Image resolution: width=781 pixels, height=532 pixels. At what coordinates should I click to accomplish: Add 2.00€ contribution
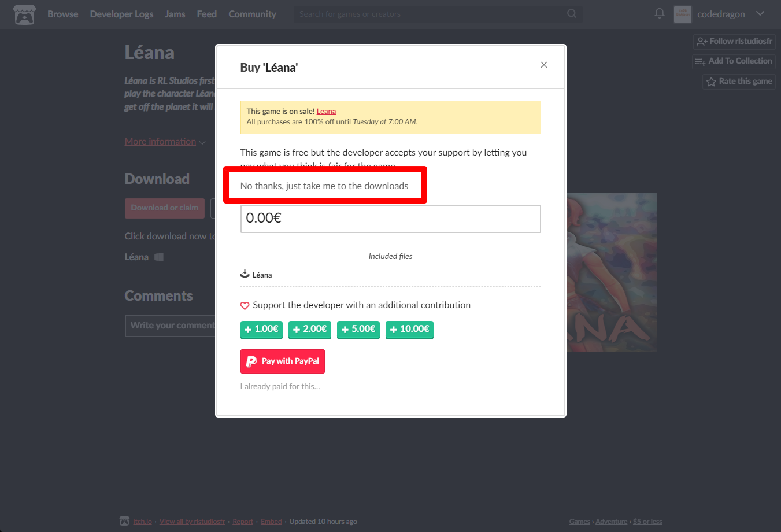click(x=310, y=330)
